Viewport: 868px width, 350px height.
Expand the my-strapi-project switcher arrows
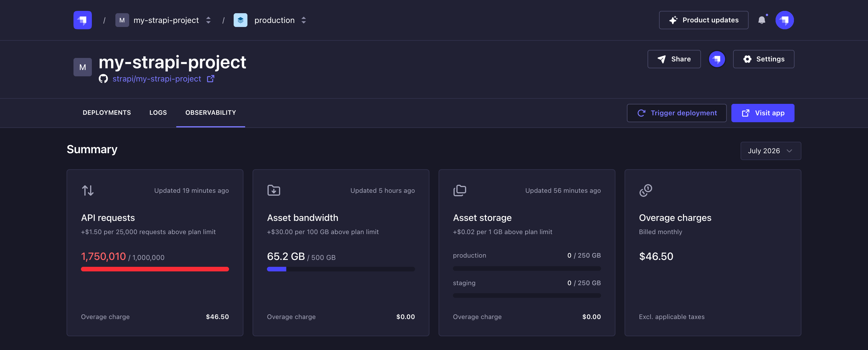click(208, 20)
